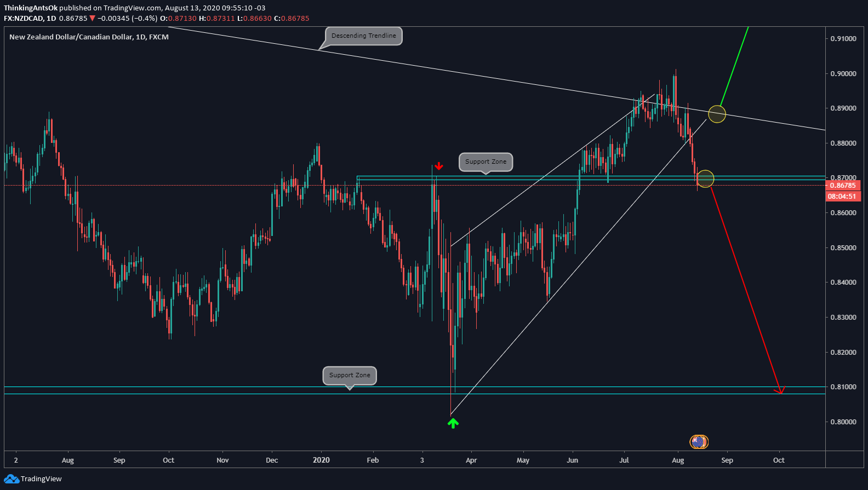
Task: Click the Feb label on time axis
Action: tap(373, 460)
